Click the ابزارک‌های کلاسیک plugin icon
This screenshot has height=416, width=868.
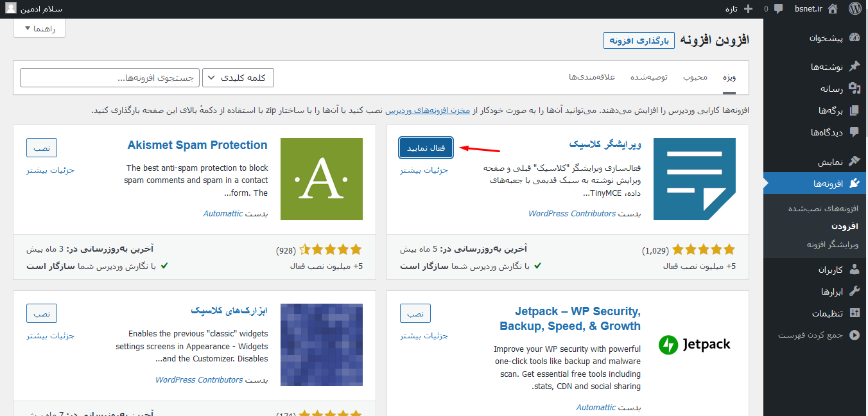(322, 345)
